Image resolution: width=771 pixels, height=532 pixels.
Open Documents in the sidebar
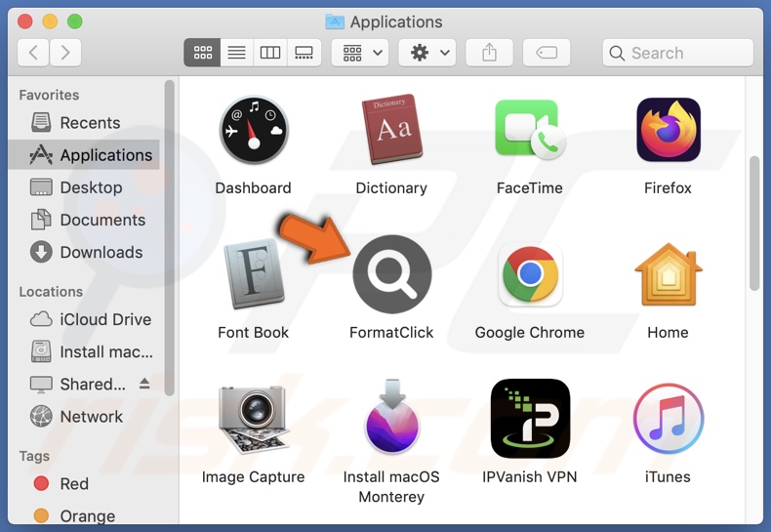coord(84,220)
